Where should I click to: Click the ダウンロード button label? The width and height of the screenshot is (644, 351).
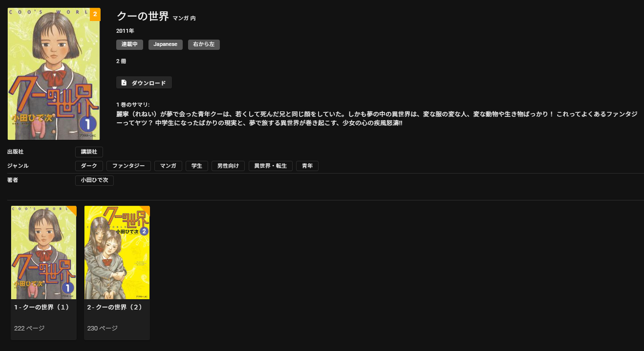[149, 83]
